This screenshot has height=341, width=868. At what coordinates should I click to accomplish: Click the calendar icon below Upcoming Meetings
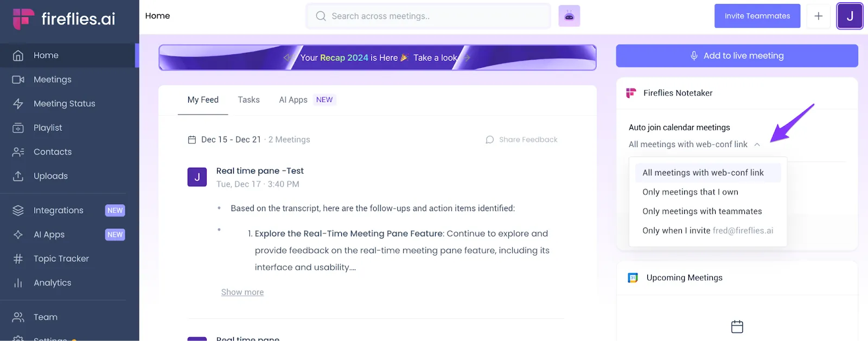click(737, 327)
